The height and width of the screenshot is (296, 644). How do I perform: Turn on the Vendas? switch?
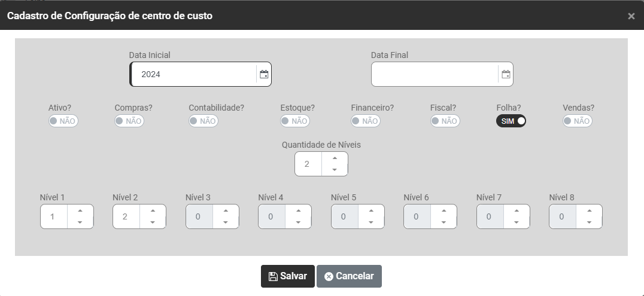click(577, 121)
